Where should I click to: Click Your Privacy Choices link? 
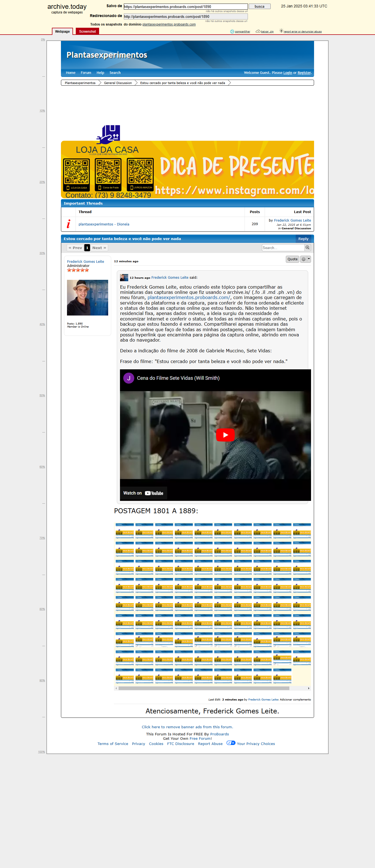coord(256,744)
